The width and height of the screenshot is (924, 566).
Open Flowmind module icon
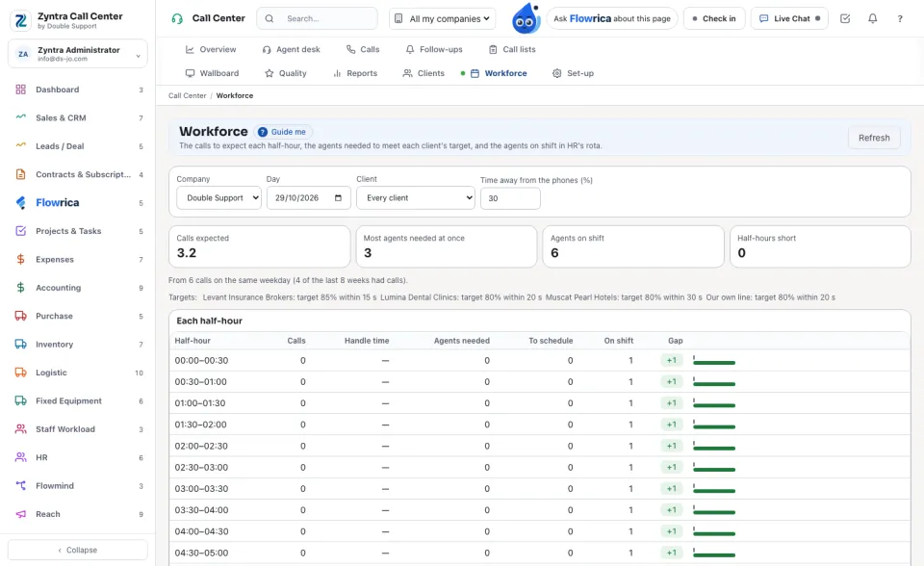pyautogui.click(x=20, y=486)
